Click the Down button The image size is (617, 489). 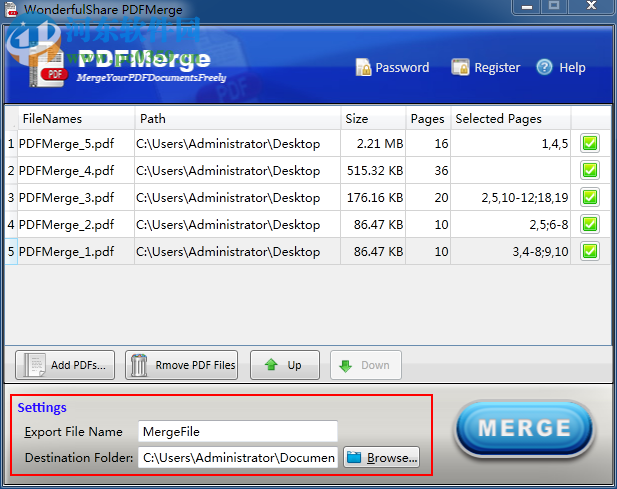(x=366, y=365)
